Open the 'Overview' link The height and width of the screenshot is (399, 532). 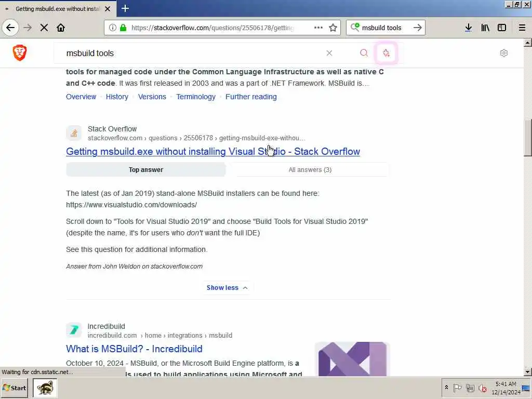point(81,97)
